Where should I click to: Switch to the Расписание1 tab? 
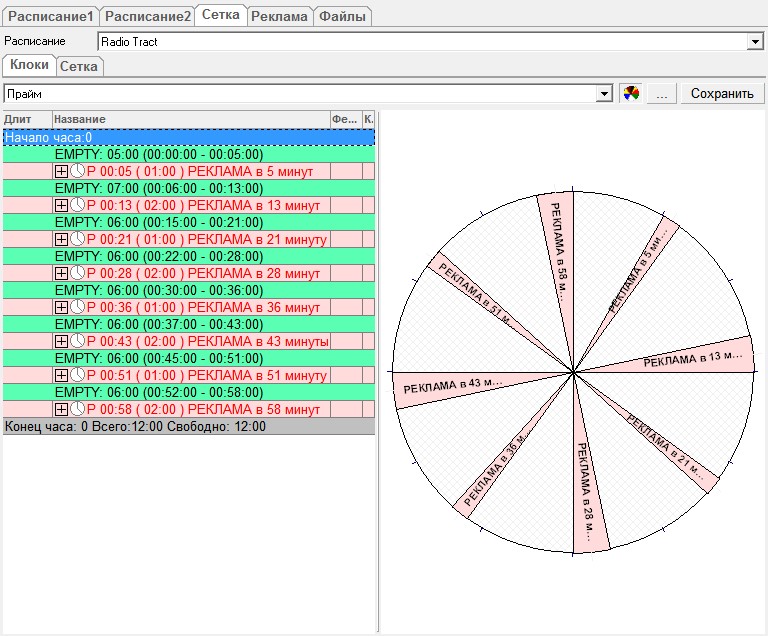pos(50,17)
